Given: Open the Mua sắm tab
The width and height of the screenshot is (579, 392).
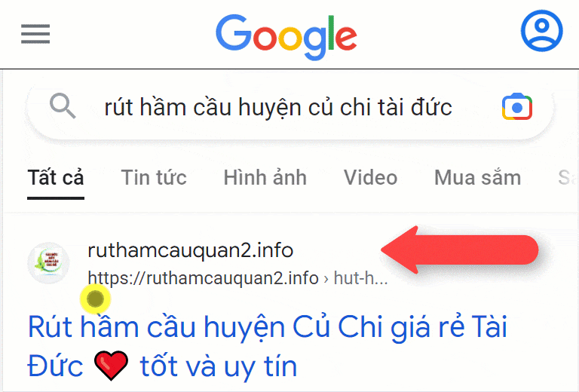Looking at the screenshot, I should coord(477,178).
